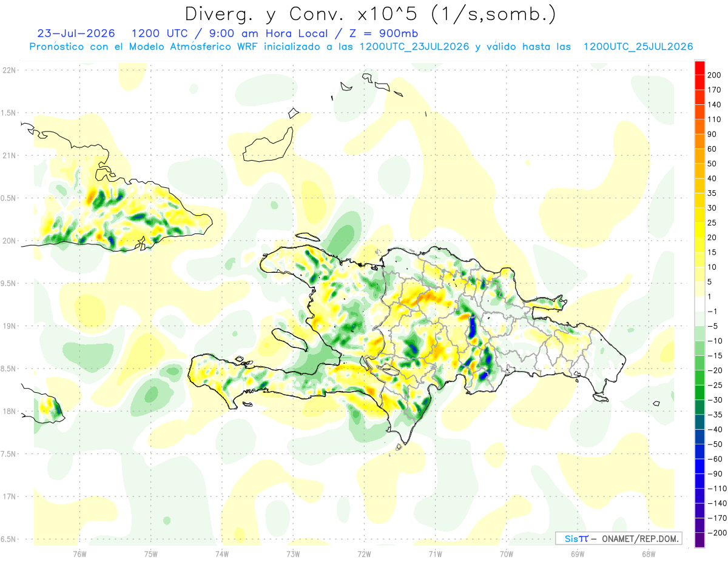The image size is (728, 562).
Task: Click the colorbar value '140' in the positive range
Action: pyautogui.click(x=714, y=105)
